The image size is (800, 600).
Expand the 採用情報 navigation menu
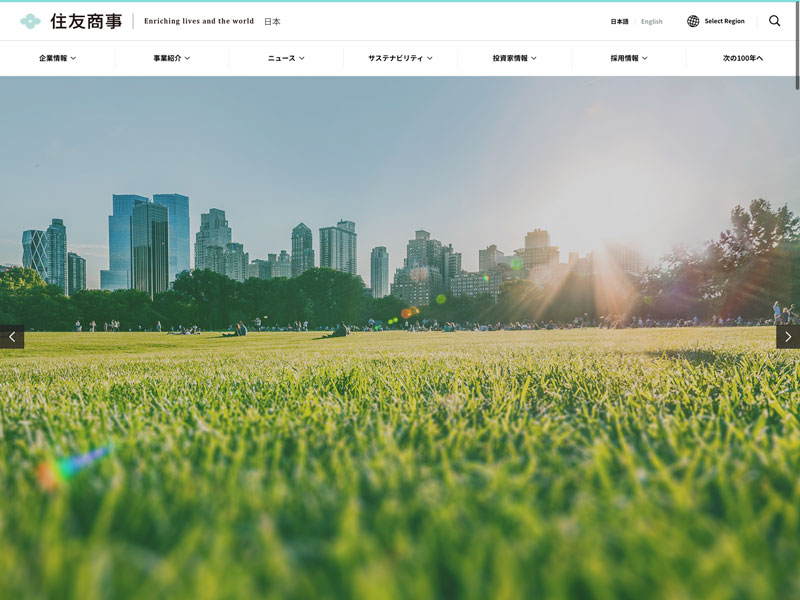tap(629, 58)
